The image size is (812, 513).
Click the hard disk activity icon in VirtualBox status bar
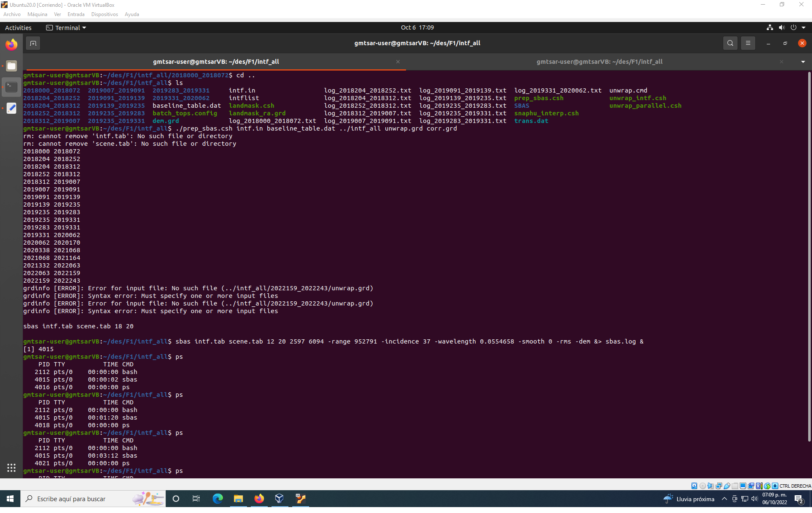tap(694, 486)
